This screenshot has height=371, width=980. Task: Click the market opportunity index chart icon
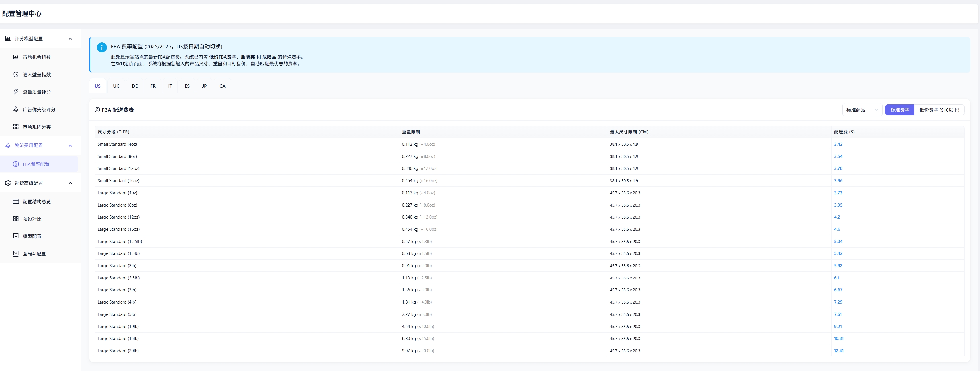point(16,57)
